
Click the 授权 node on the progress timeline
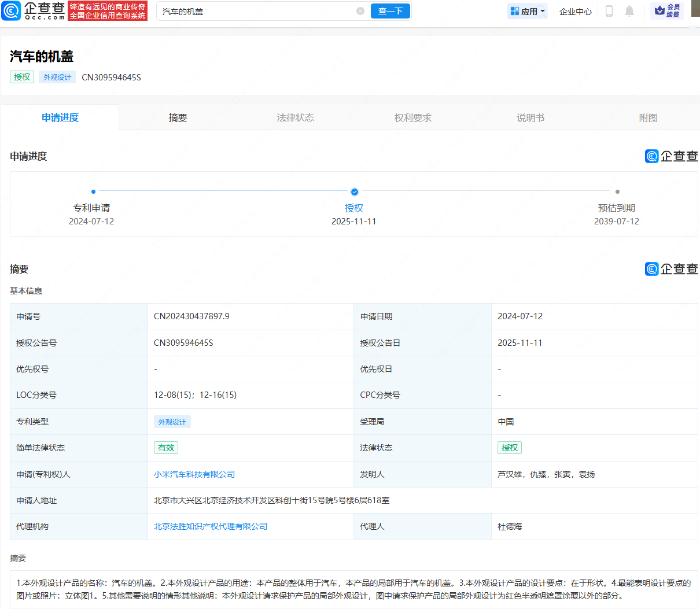pyautogui.click(x=354, y=191)
